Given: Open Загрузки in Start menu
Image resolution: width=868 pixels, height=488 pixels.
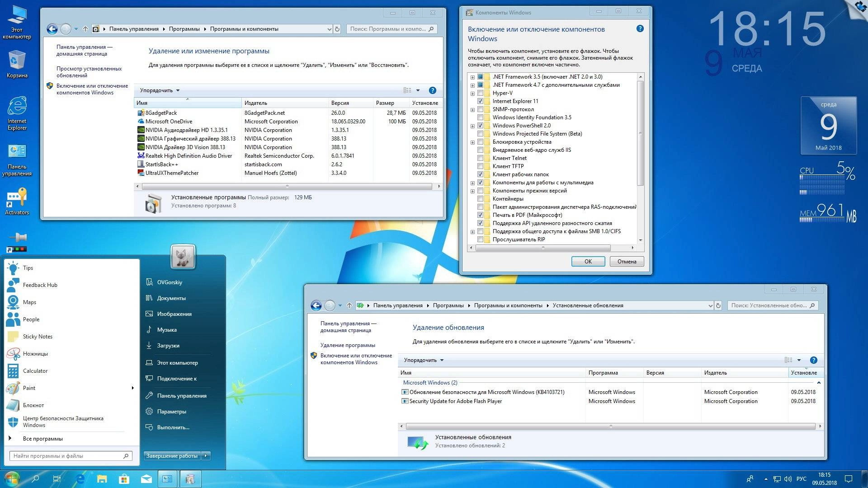Looking at the screenshot, I should (168, 346).
